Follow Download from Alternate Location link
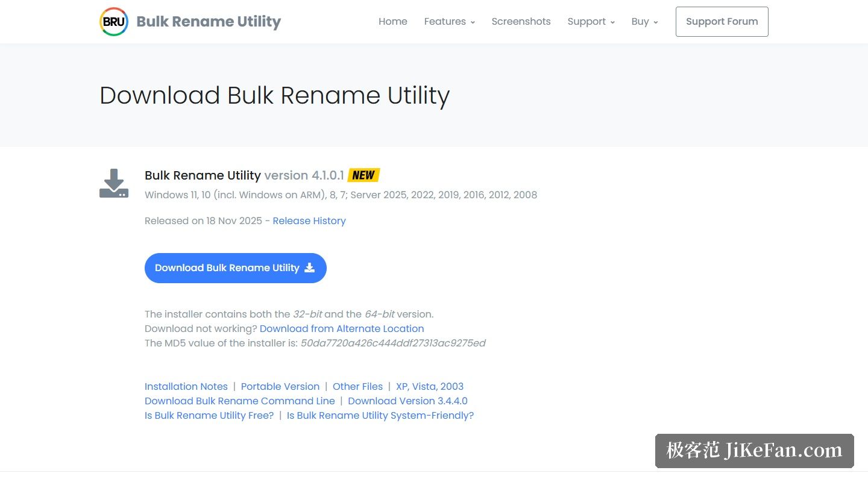The image size is (868, 482). click(342, 329)
